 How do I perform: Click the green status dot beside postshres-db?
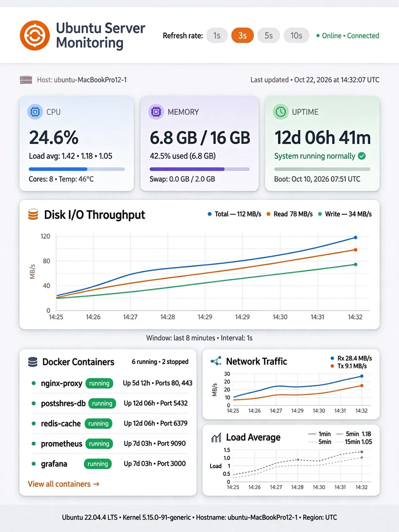tap(34, 403)
